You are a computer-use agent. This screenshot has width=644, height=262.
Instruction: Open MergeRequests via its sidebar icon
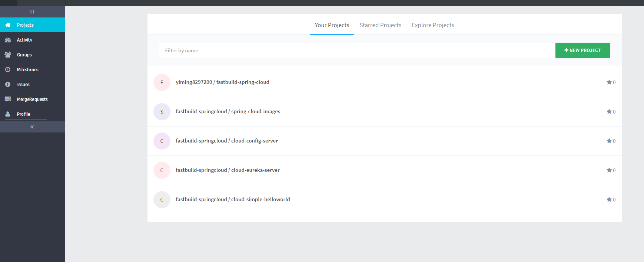coord(8,99)
